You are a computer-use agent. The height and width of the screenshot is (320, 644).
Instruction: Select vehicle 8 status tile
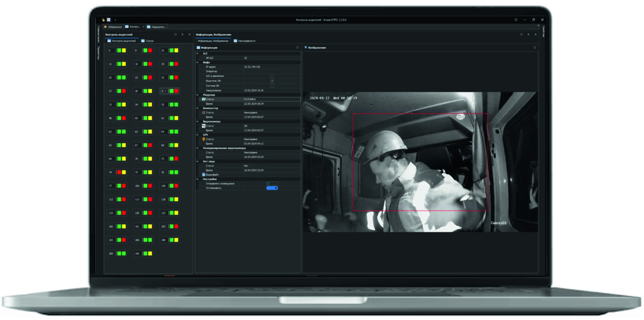[117, 51]
